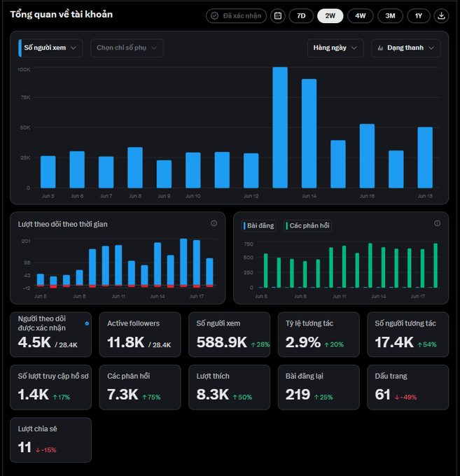Select the Các phản hồi 7.3K card
Image resolution: width=460 pixels, height=476 pixels.
click(140, 387)
